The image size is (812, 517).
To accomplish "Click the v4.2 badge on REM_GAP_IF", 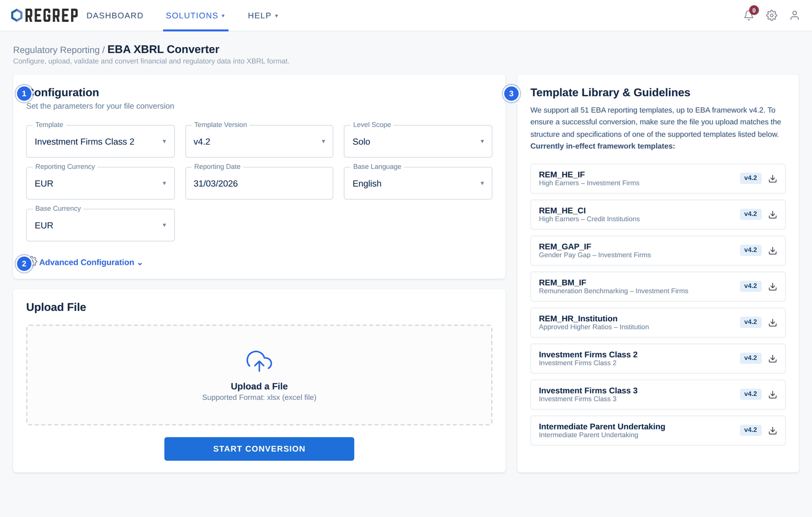I will click(751, 250).
